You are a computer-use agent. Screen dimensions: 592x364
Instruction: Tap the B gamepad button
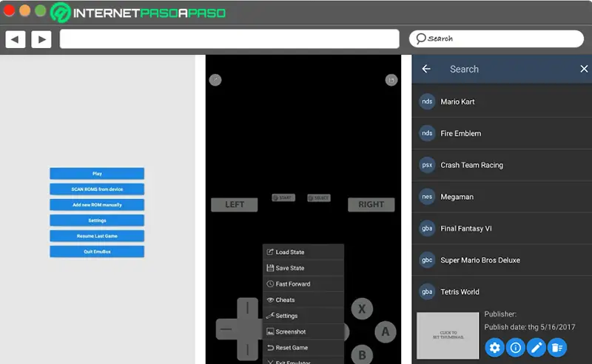click(362, 354)
